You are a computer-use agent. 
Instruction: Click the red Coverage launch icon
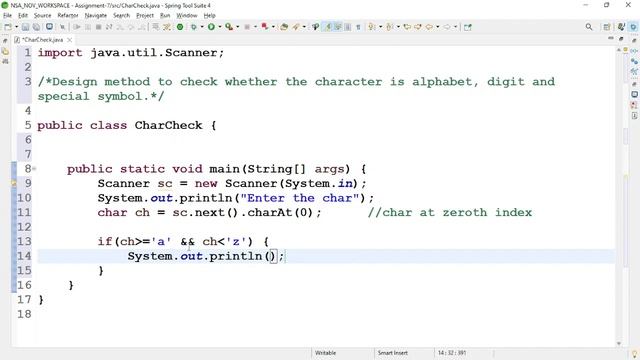[x=265, y=27]
